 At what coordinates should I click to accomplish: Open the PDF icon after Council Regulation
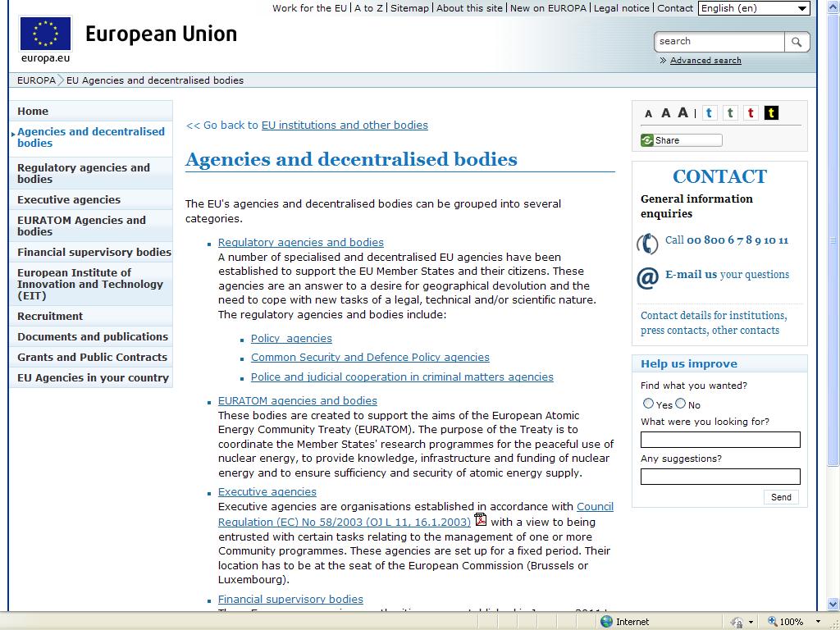coord(481,520)
